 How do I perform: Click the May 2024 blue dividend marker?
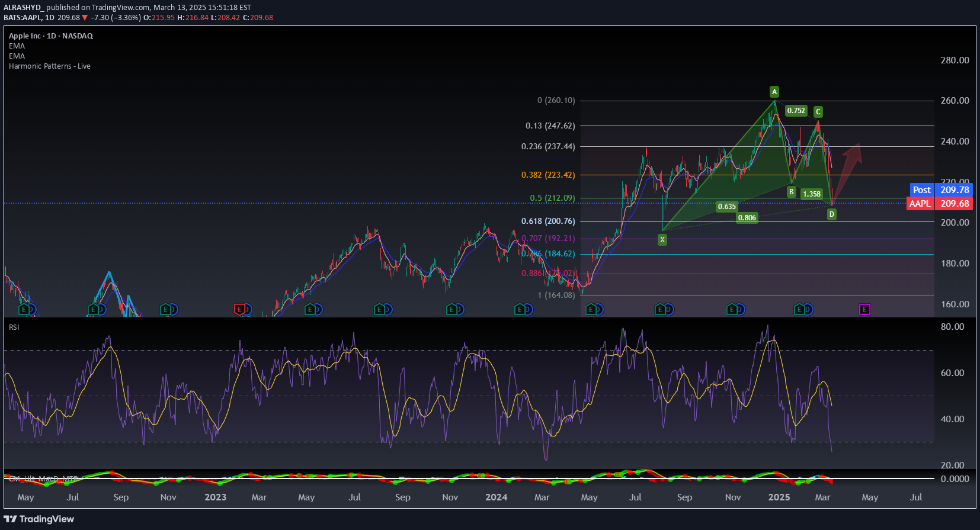tap(598, 309)
